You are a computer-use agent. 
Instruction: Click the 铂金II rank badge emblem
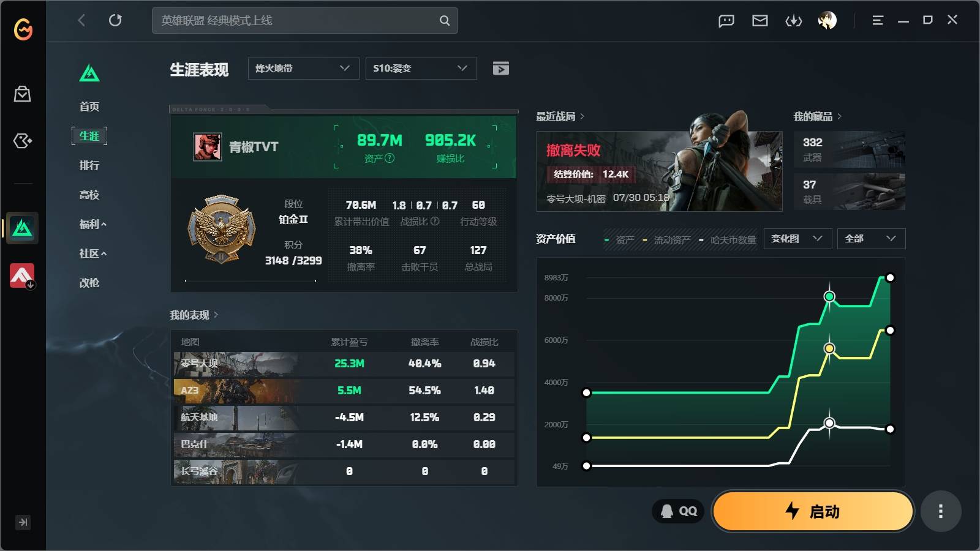coord(221,229)
